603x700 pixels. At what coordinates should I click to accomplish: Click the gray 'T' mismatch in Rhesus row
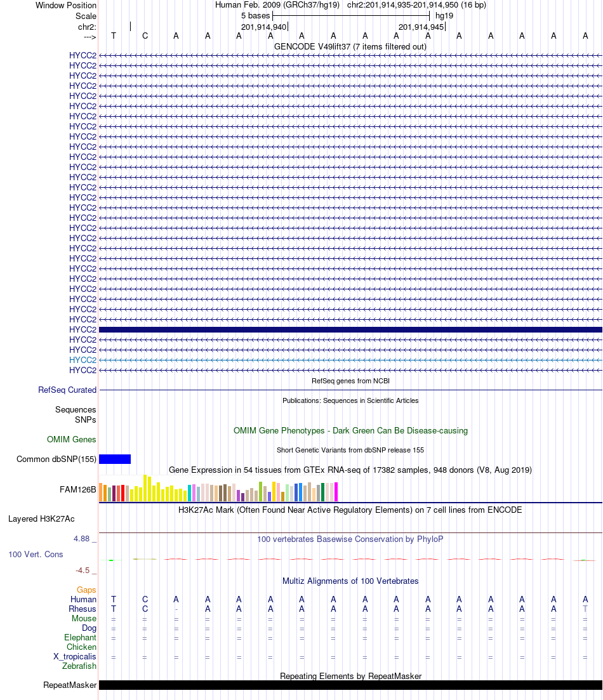(x=585, y=609)
